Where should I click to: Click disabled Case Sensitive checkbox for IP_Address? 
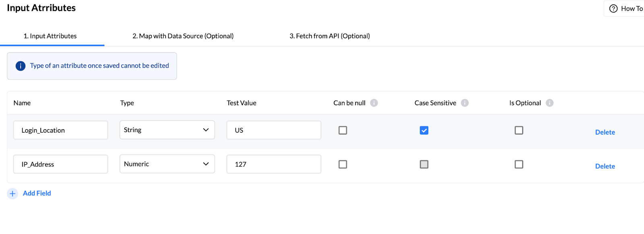(x=424, y=164)
